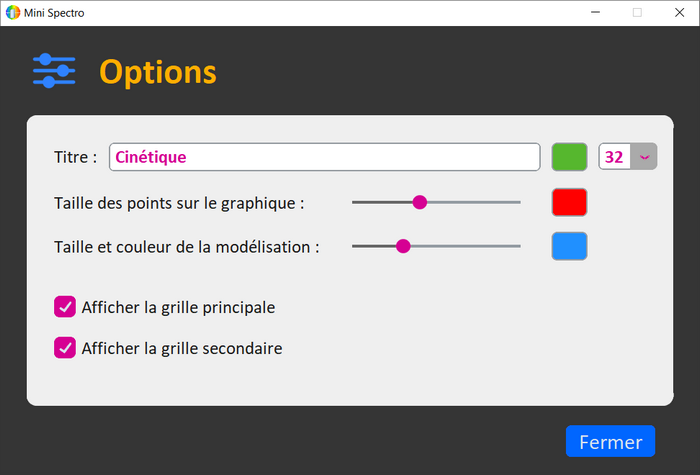Pick the green title color swatch
The height and width of the screenshot is (475, 700).
[x=569, y=157]
